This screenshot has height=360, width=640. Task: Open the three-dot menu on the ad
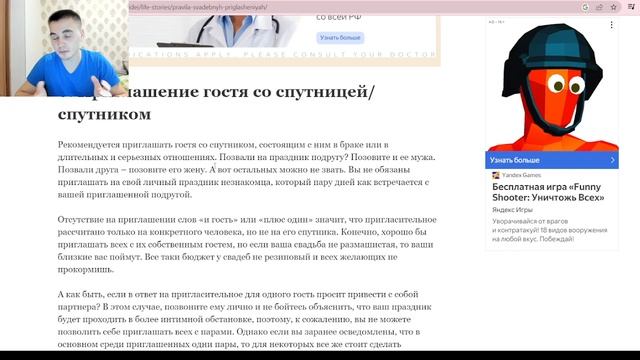click(x=611, y=25)
